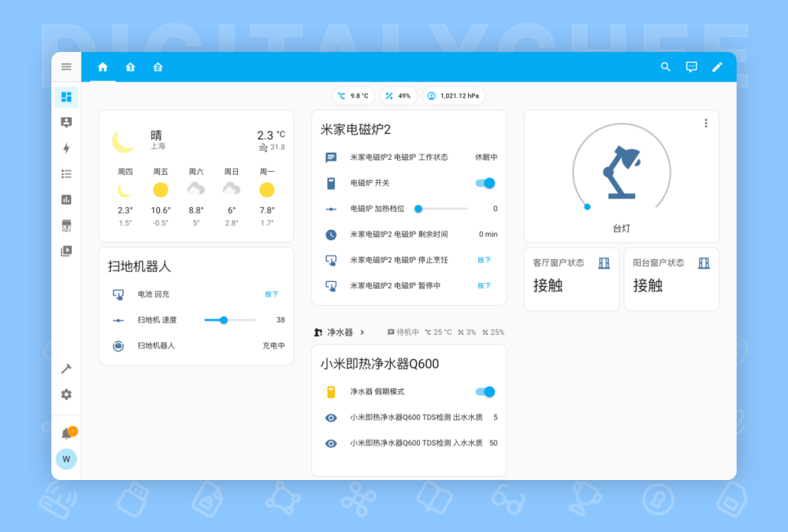The width and height of the screenshot is (788, 532).
Task: Click the 周五 forecast sun icon
Action: point(160,190)
